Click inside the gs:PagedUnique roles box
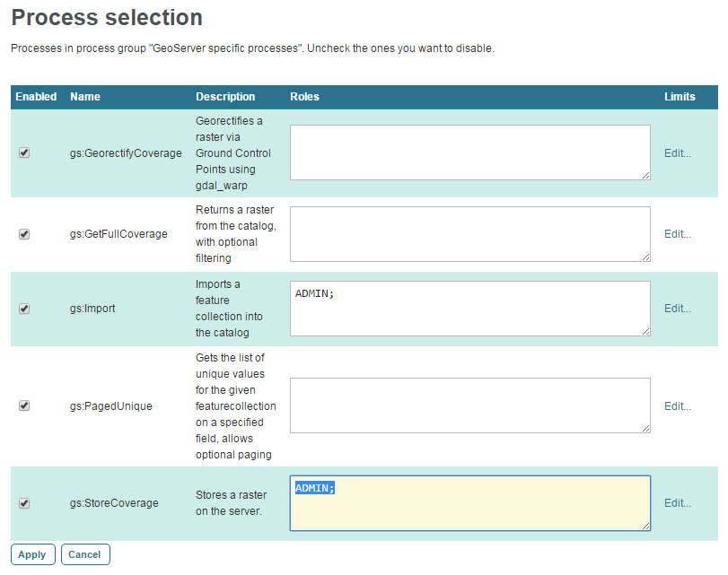The height and width of the screenshot is (575, 728). click(469, 405)
